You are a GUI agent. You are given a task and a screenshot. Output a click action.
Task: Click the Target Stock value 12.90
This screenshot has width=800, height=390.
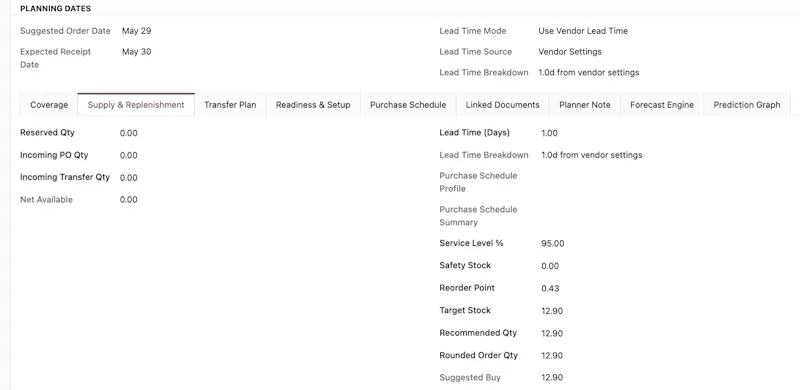coord(552,311)
